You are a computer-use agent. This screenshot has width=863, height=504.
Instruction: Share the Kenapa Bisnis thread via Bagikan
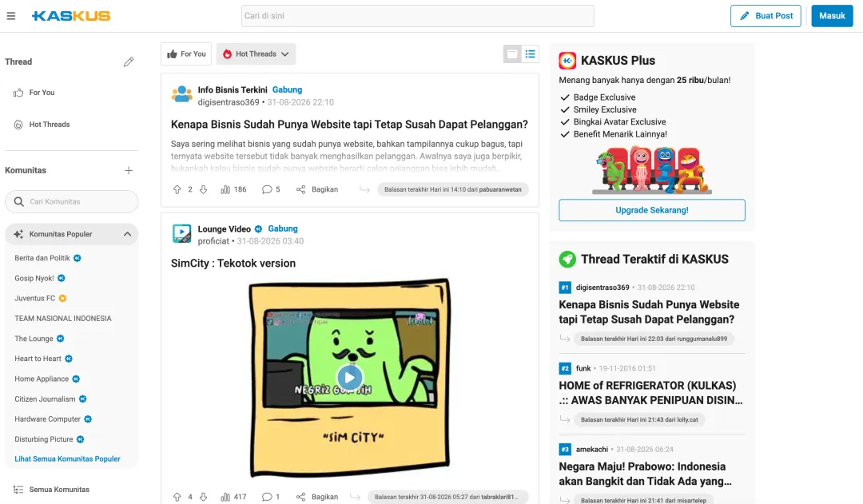pyautogui.click(x=317, y=189)
